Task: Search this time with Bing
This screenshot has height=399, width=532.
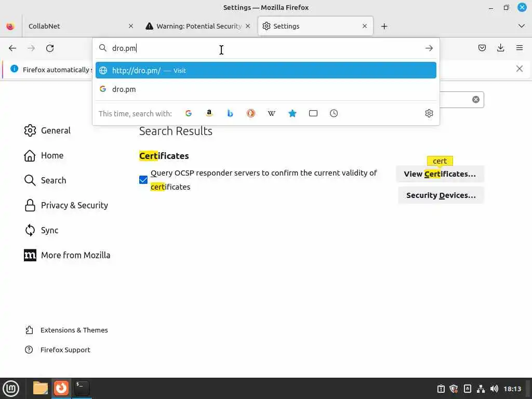Action: (x=230, y=113)
